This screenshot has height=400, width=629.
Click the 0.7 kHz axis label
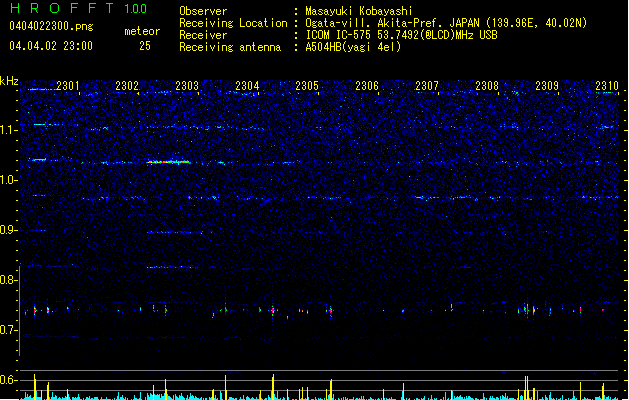[x=9, y=330]
